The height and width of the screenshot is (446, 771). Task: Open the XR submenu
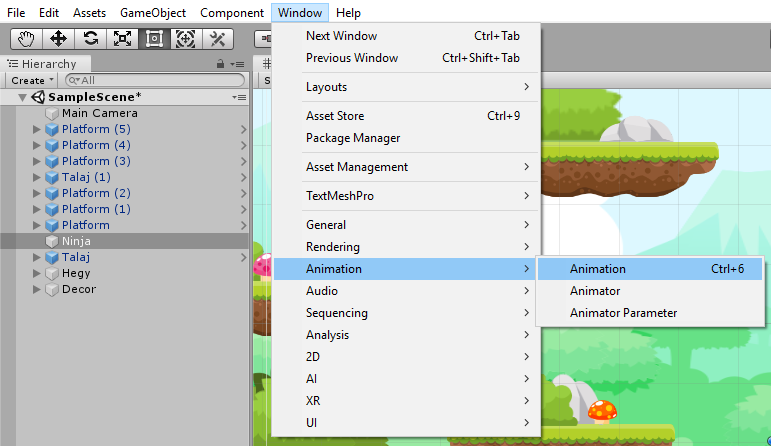pos(406,401)
